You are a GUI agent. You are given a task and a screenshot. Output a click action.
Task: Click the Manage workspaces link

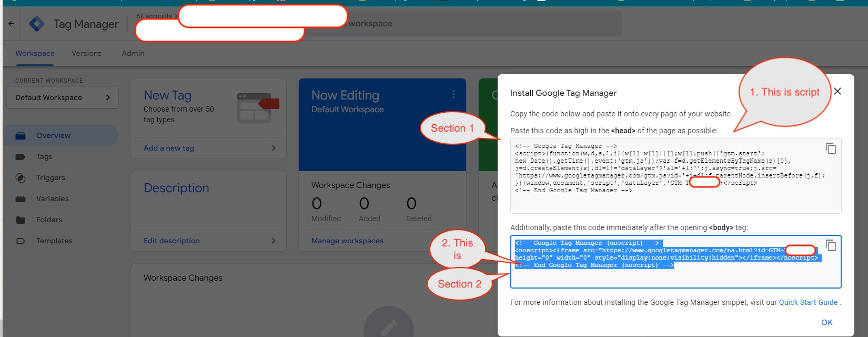click(x=347, y=241)
